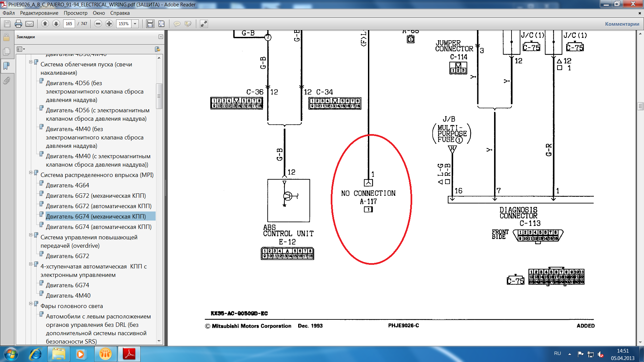Toggle read mode full-screen icon
Viewport: 644px width, 362px height.
pos(204,24)
